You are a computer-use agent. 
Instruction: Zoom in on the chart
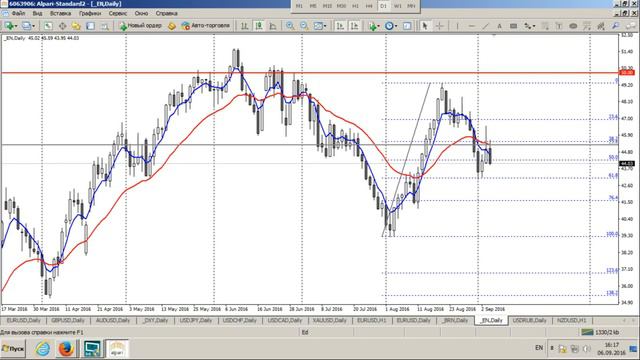[290, 26]
